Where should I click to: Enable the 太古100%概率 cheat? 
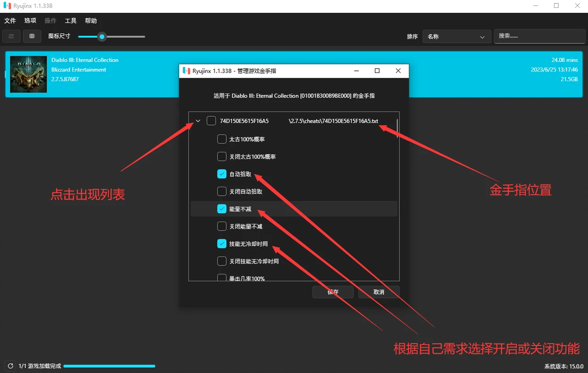pos(221,139)
